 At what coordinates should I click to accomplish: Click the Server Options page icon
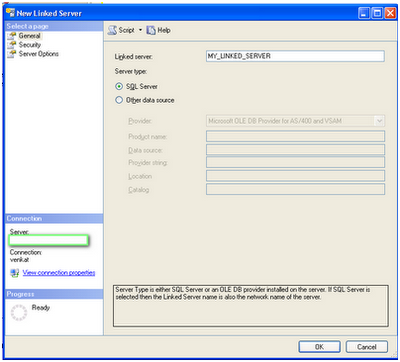[12, 54]
